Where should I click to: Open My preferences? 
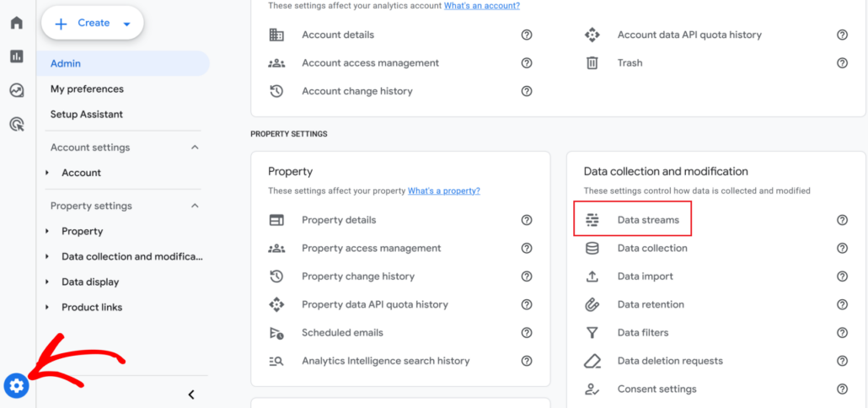point(87,89)
